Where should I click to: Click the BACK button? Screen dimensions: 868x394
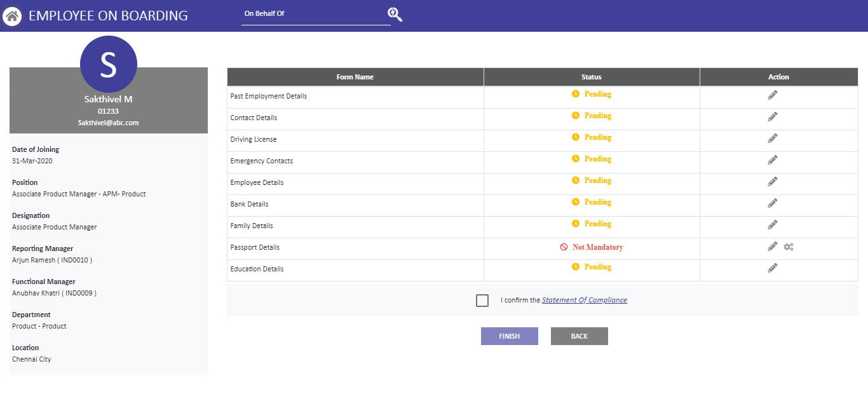tap(579, 336)
